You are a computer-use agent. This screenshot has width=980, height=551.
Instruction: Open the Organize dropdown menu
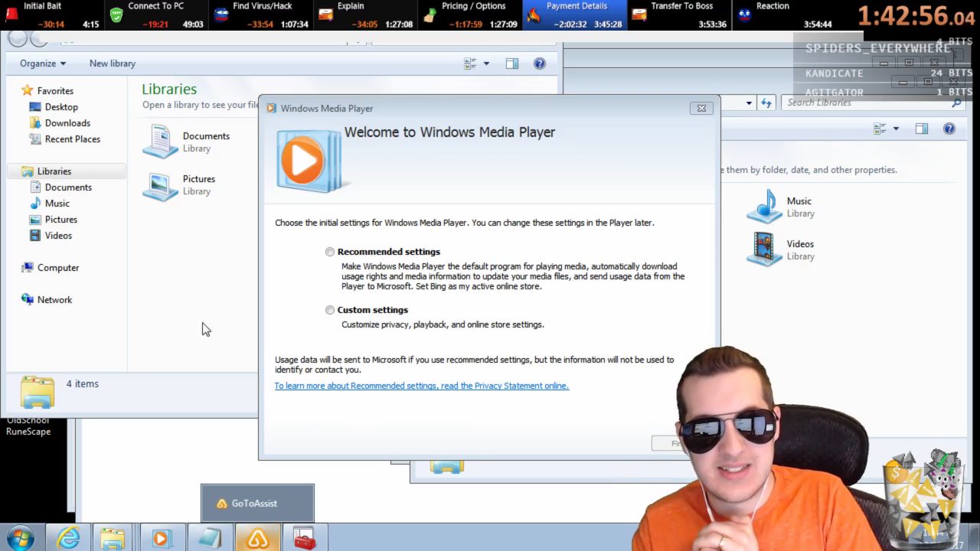click(43, 64)
